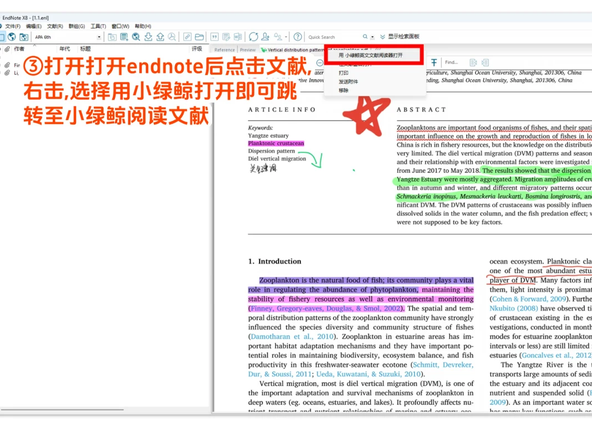
Task: Click highlighted keyword Planktonic crustacean
Action: 276,143
